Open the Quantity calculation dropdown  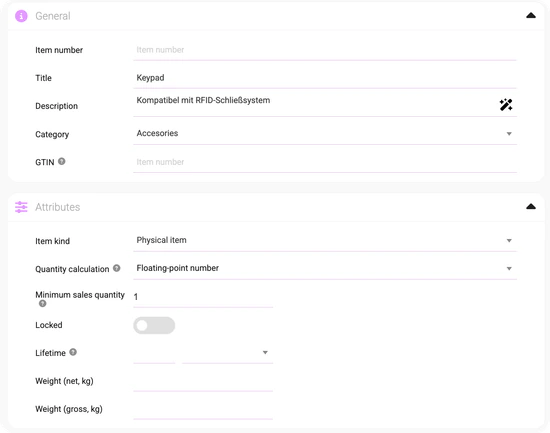[x=325, y=269]
